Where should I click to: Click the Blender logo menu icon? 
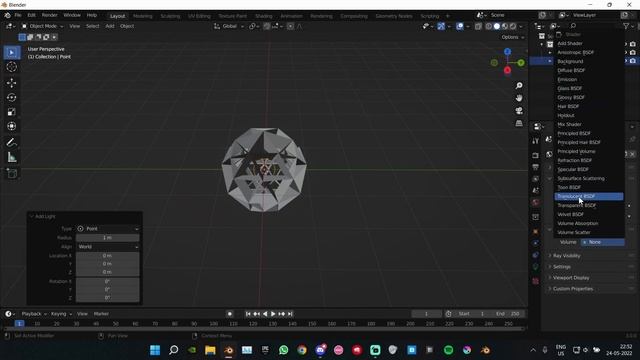coord(7,16)
